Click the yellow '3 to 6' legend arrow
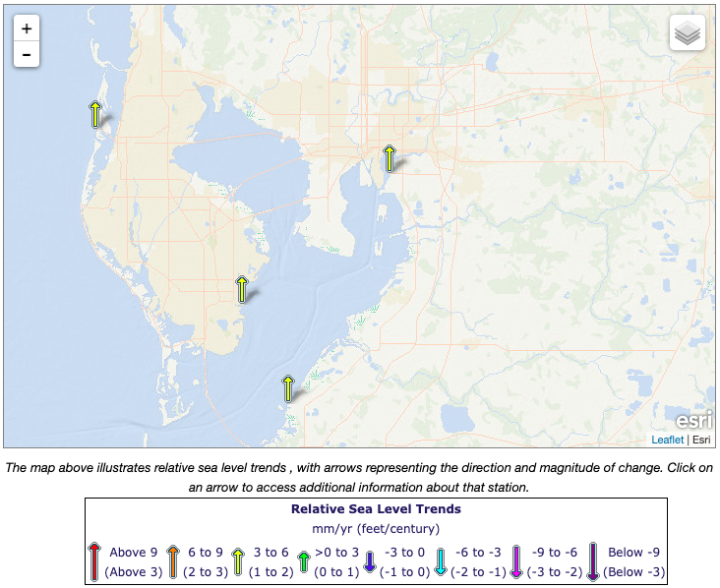Viewport: 720px width, 588px height. tap(238, 562)
